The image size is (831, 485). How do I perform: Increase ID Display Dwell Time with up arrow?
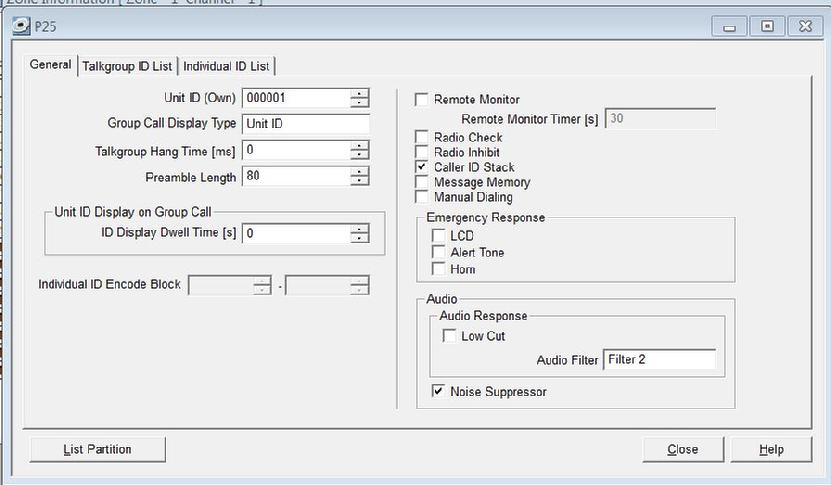point(359,229)
